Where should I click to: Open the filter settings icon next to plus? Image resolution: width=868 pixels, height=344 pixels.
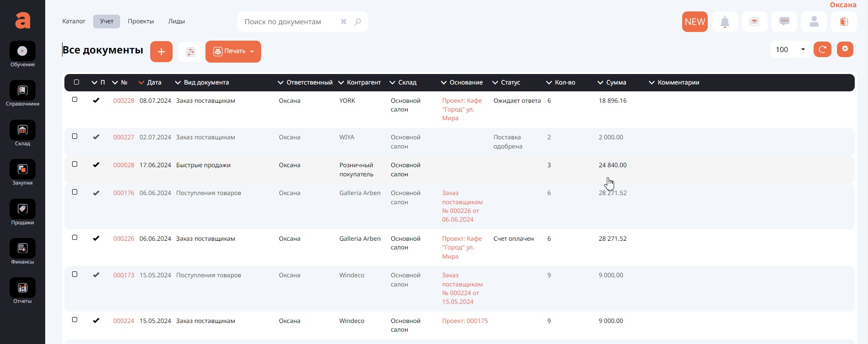click(x=190, y=52)
